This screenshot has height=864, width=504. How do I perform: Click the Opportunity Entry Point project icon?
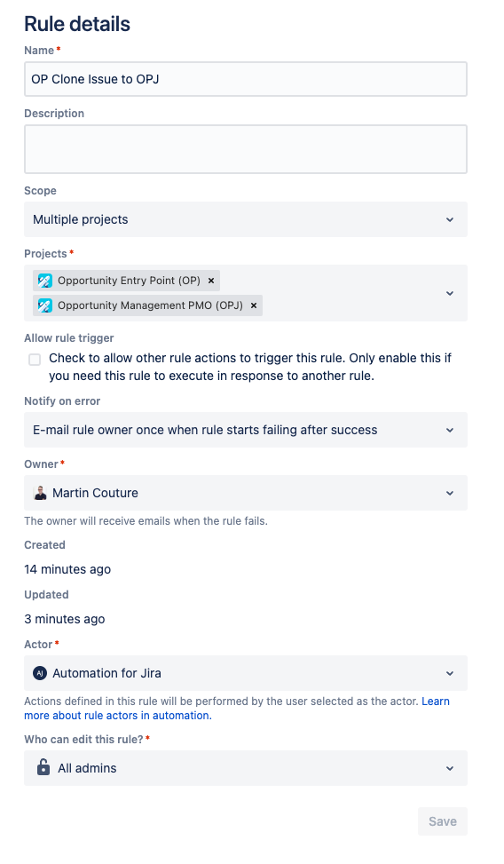coord(45,281)
